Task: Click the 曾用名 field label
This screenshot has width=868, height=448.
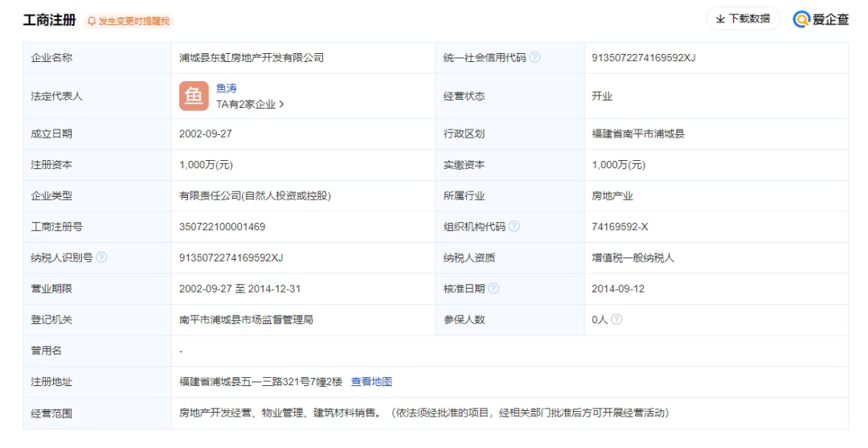Action: [46, 351]
